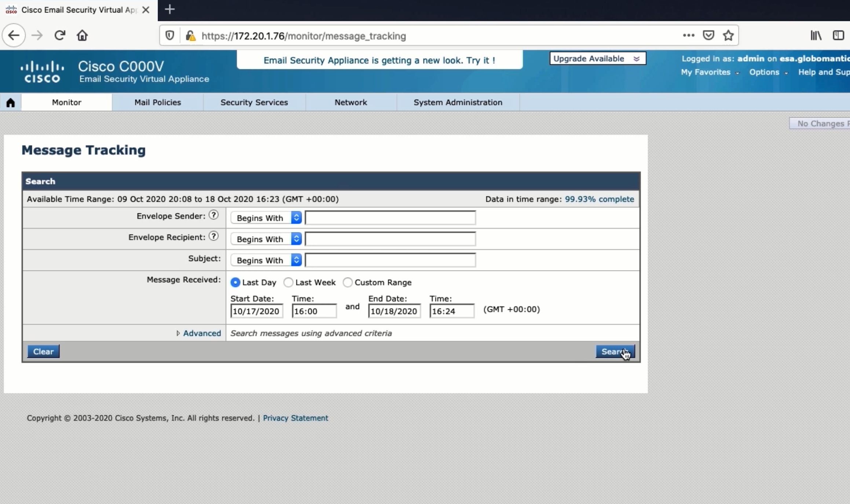The height and width of the screenshot is (504, 850).
Task: Click the new look Try it banner
Action: click(380, 60)
